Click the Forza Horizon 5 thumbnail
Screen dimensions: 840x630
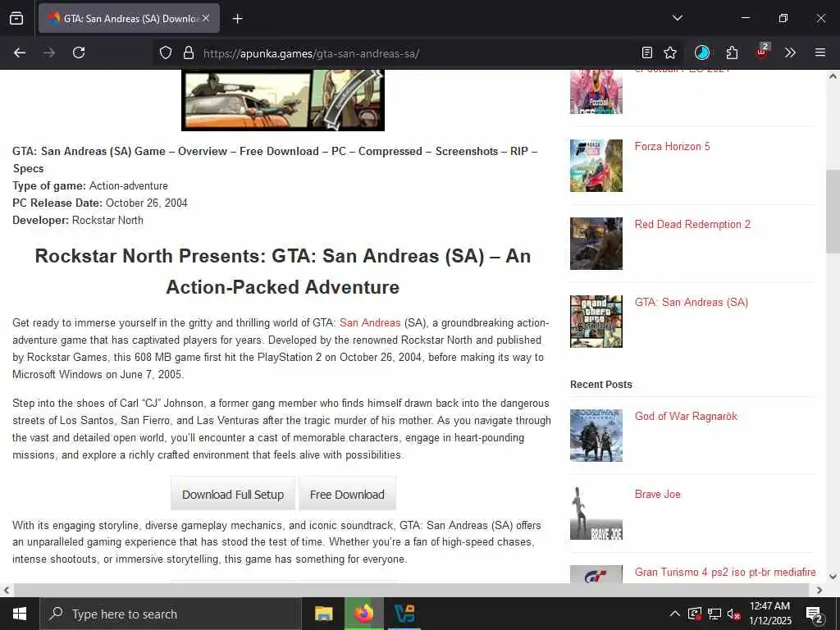point(596,166)
